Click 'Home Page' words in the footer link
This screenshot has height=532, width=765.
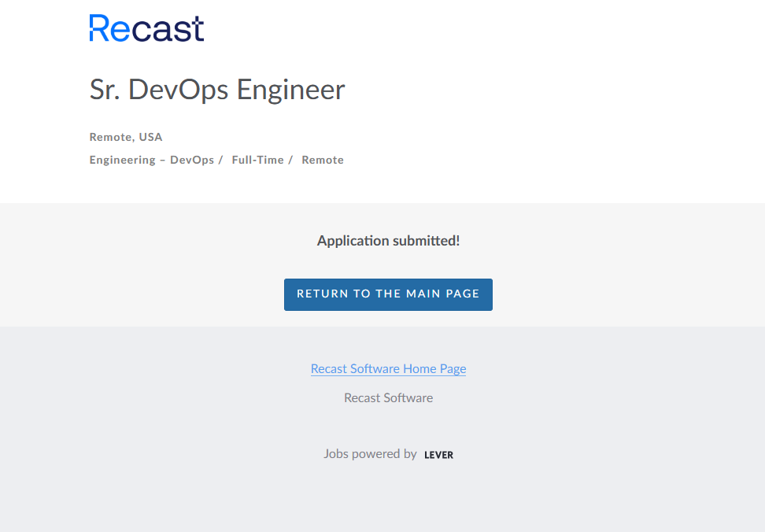point(434,368)
